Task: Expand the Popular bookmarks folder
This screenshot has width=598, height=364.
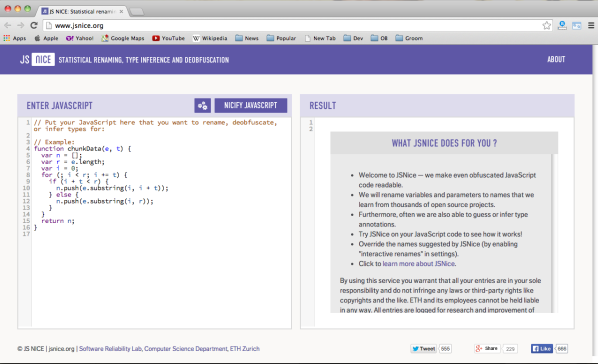Action: (x=281, y=38)
